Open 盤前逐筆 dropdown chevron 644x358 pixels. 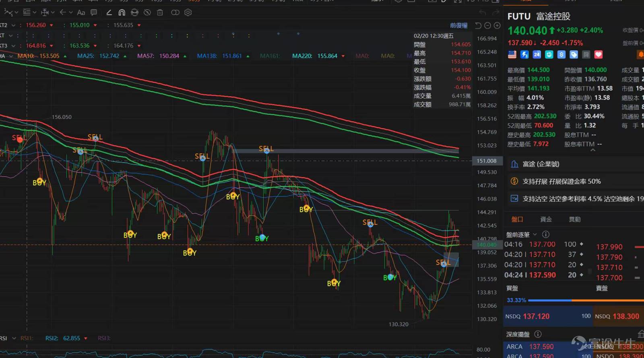(535, 234)
